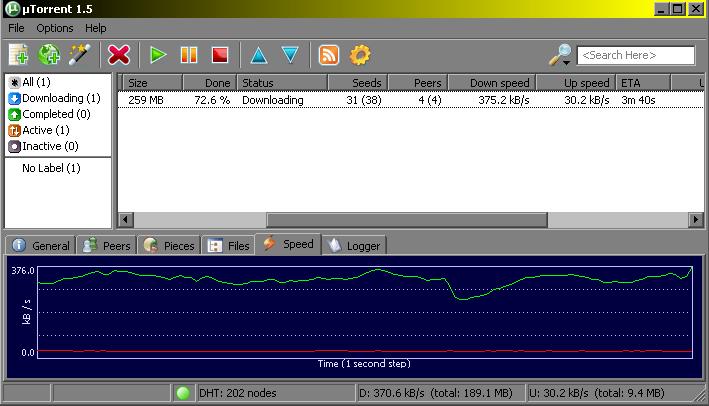
Task: Sort by the Status column header
Action: pos(282,83)
